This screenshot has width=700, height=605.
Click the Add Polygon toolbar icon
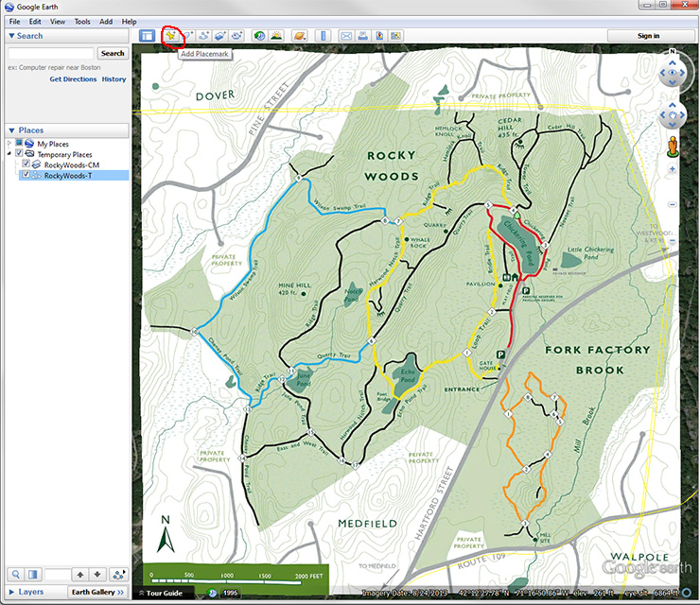188,36
